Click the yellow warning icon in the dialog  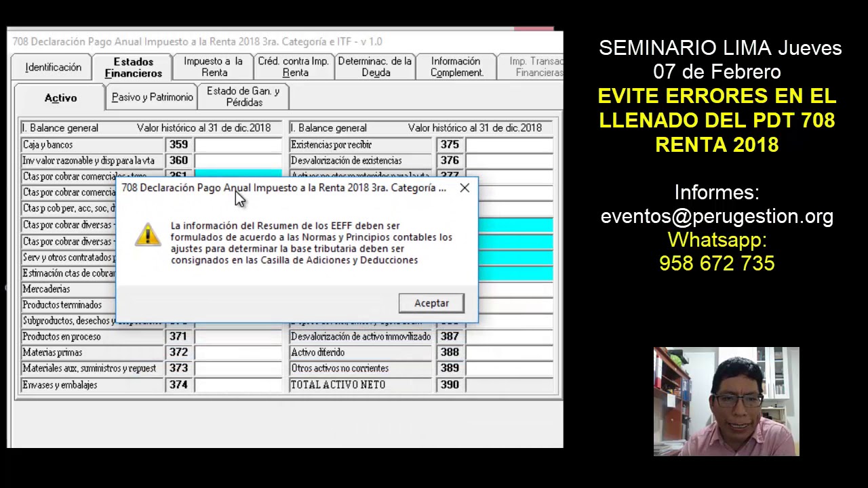tap(147, 234)
